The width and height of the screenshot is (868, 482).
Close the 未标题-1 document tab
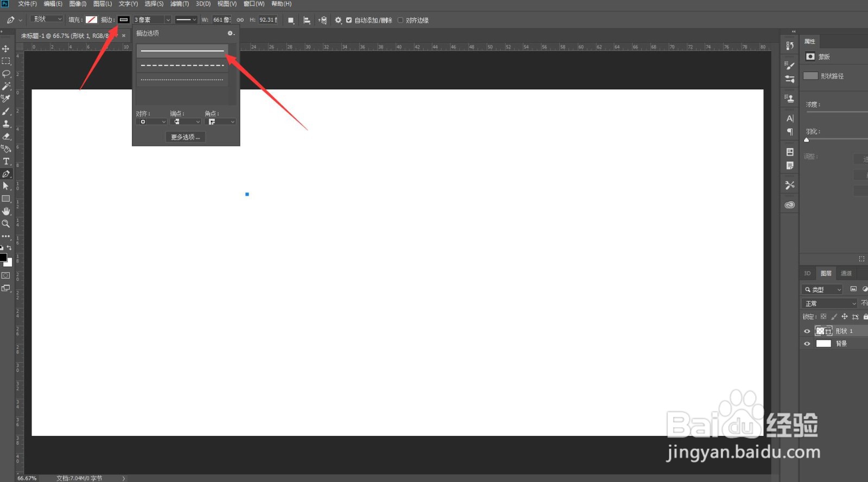click(x=124, y=36)
